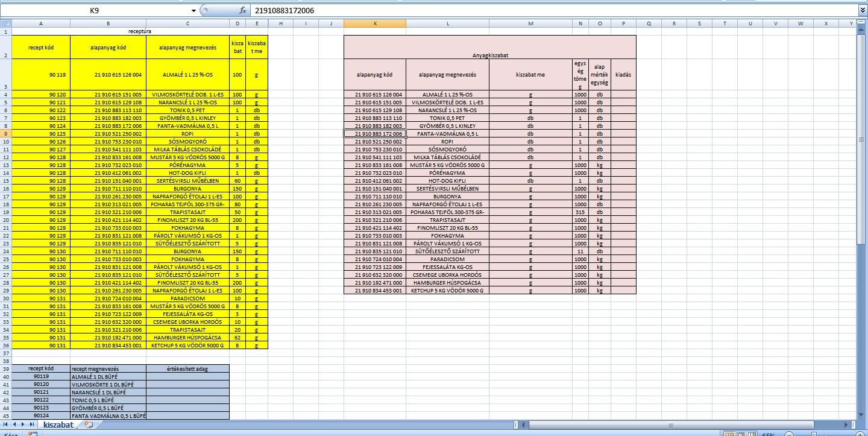The image size is (868, 436).
Task: Open the Name Box dropdown arrow
Action: point(193,10)
